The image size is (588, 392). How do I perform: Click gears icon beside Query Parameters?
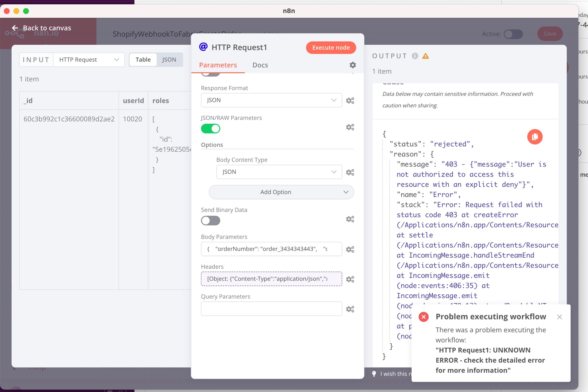[x=350, y=309]
